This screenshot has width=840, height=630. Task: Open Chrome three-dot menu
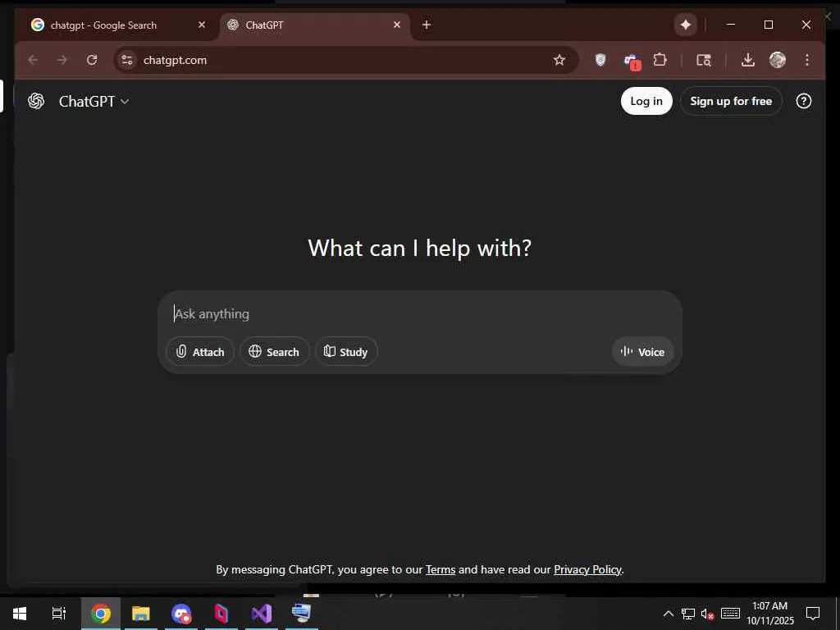(x=807, y=60)
